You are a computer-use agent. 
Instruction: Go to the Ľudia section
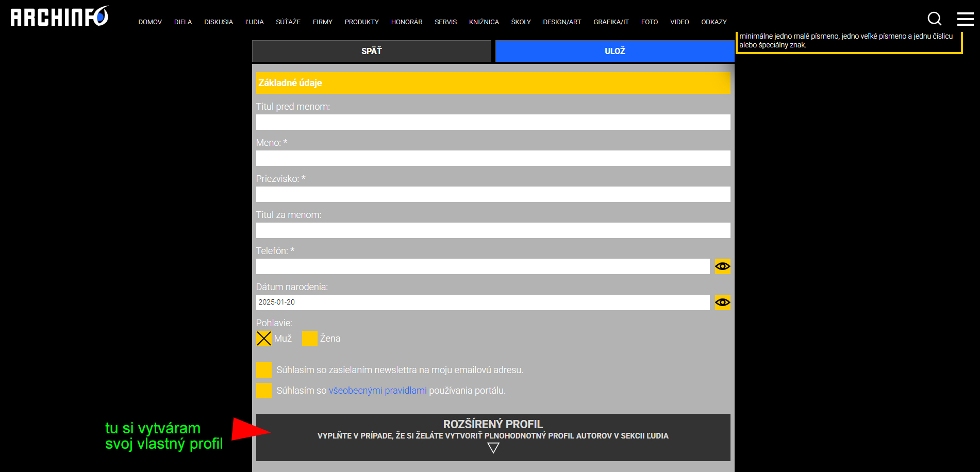tap(254, 22)
